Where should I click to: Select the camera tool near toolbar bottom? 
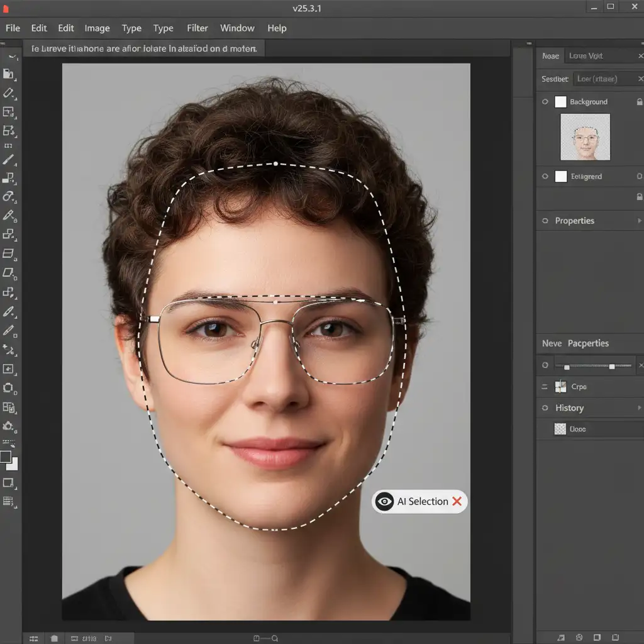(x=8, y=426)
